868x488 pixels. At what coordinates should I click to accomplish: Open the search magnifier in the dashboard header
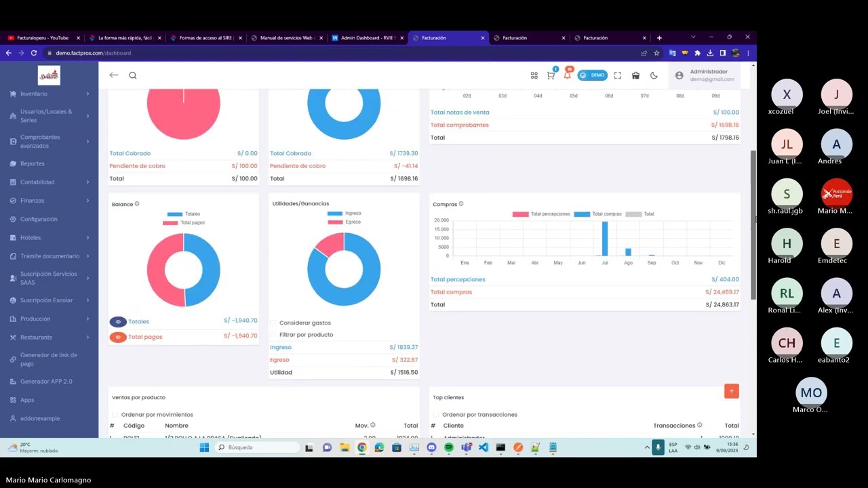pyautogui.click(x=133, y=75)
